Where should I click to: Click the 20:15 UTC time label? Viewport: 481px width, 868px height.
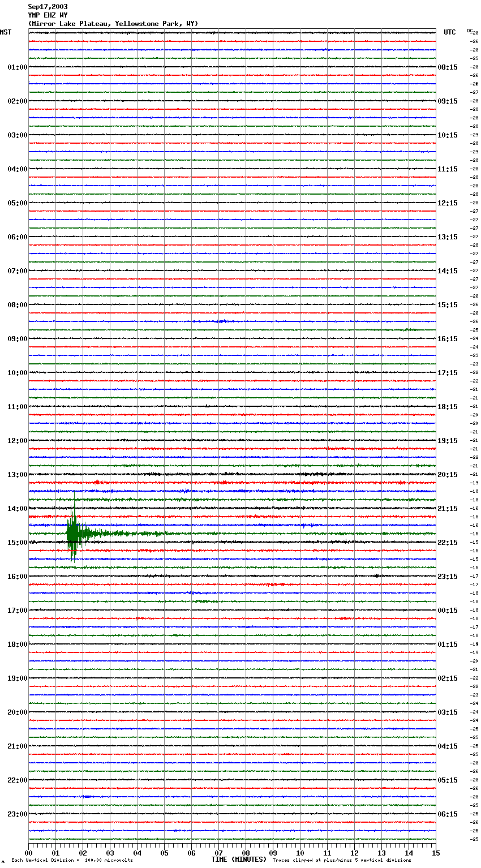pyautogui.click(x=448, y=475)
